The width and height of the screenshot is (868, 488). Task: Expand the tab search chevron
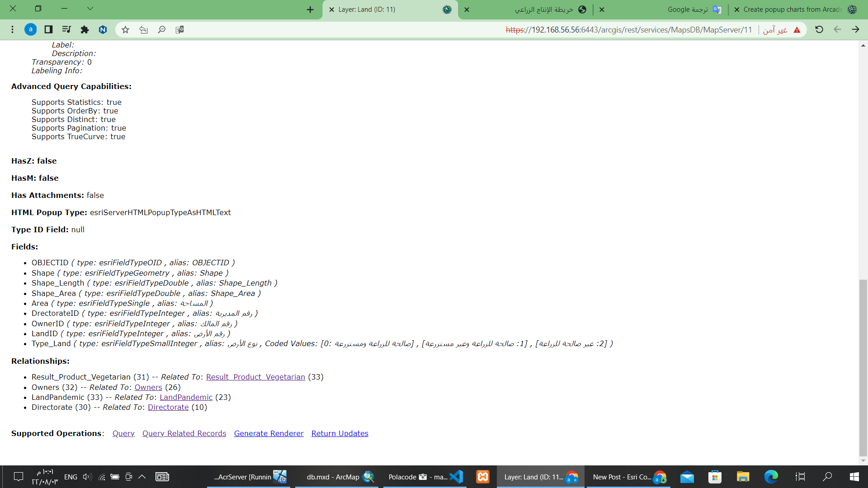pos(90,9)
